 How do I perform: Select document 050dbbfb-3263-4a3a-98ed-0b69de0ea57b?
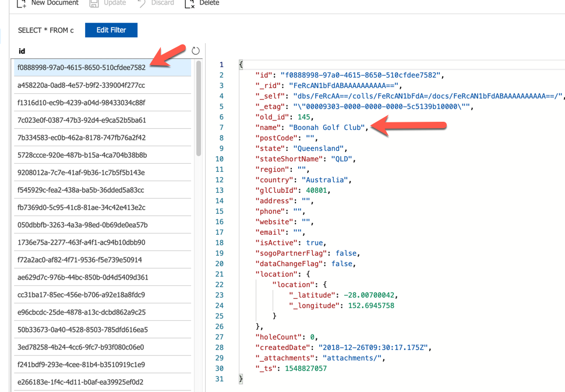pyautogui.click(x=103, y=225)
